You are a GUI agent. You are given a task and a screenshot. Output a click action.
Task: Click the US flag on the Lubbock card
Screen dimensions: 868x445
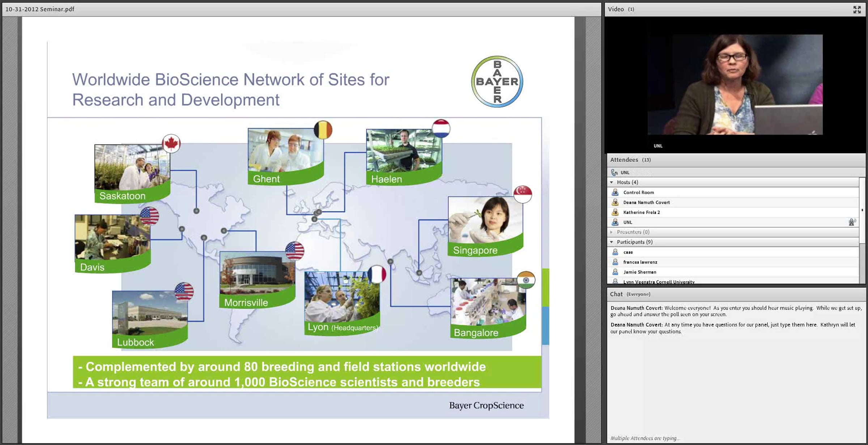tap(184, 292)
